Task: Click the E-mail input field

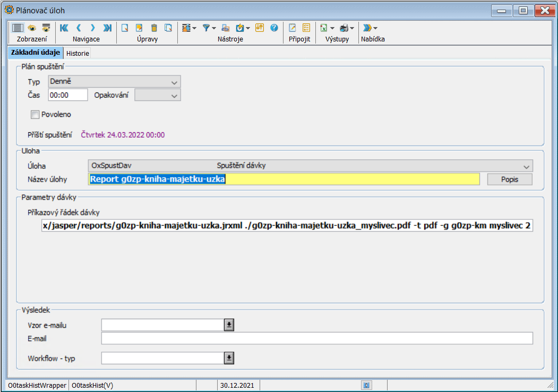Action: tap(316, 339)
